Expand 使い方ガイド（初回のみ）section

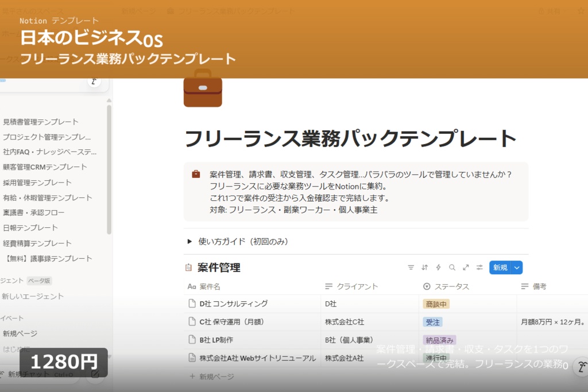[x=190, y=242]
